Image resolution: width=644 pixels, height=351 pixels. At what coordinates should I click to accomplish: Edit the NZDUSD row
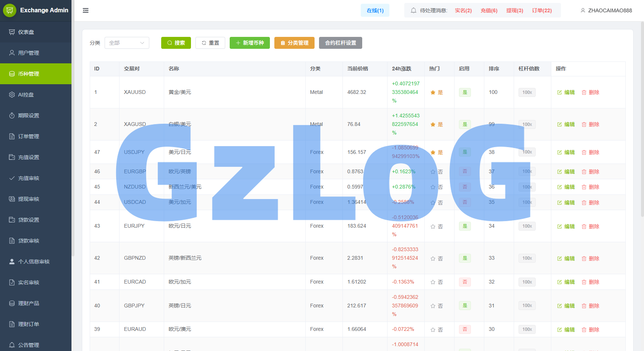coord(566,187)
